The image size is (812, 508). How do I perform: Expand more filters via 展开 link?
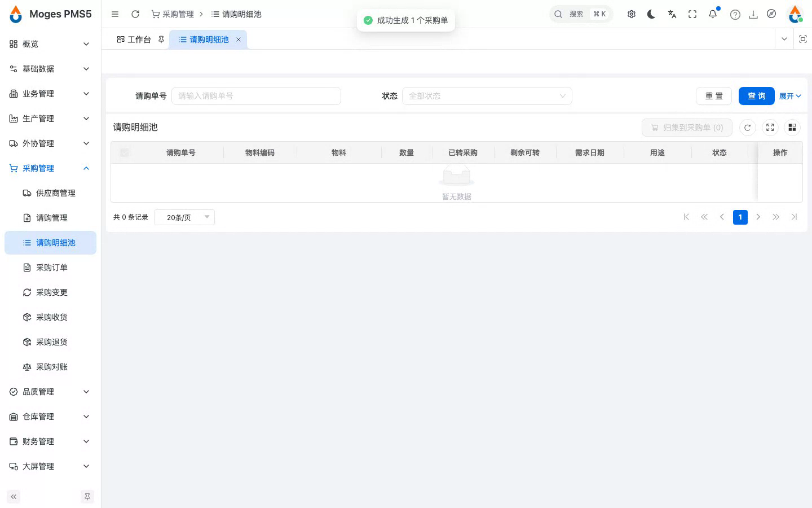click(790, 96)
